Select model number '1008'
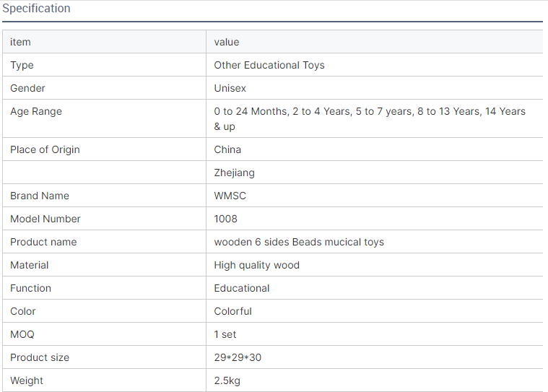The width and height of the screenshot is (548, 392). click(x=225, y=219)
